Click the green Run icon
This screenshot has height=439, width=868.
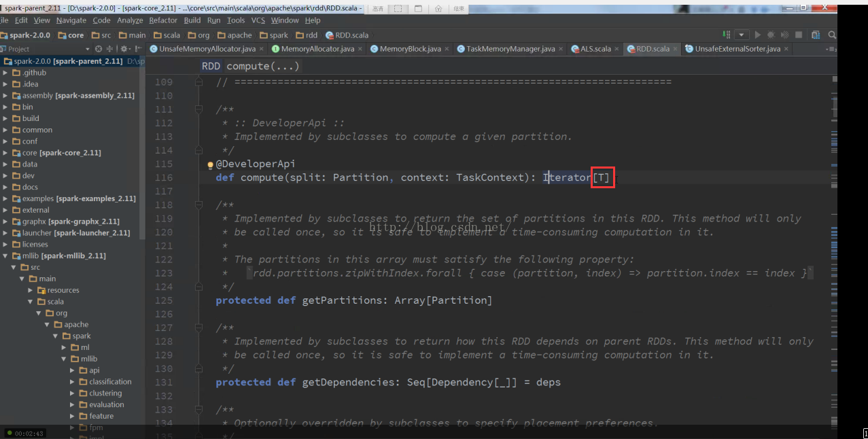[x=758, y=35]
